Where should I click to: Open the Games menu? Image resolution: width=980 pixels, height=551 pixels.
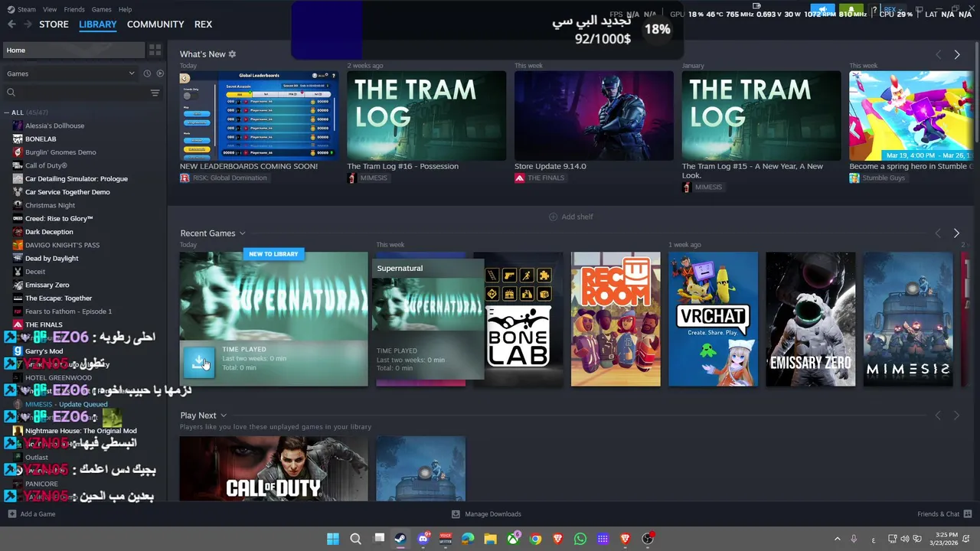point(101,9)
